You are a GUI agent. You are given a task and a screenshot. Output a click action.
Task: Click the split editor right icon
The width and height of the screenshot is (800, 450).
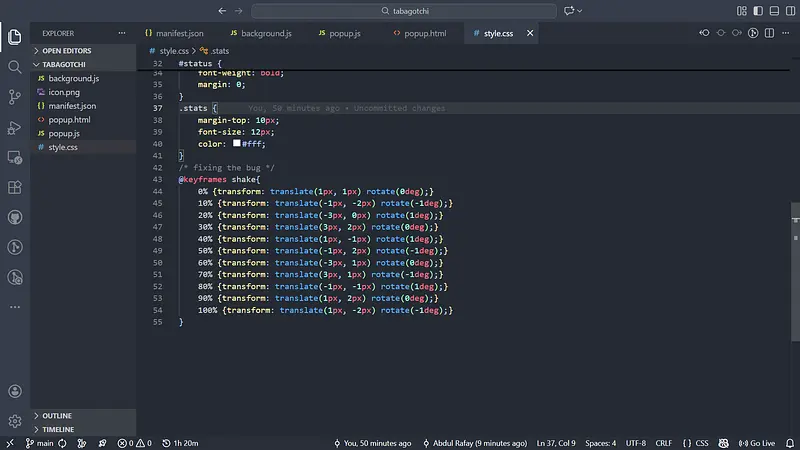point(770,33)
